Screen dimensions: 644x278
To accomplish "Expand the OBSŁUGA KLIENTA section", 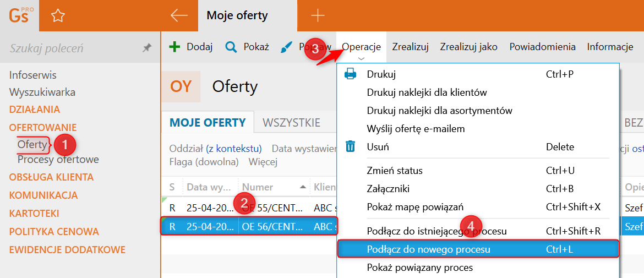I will (x=51, y=177).
